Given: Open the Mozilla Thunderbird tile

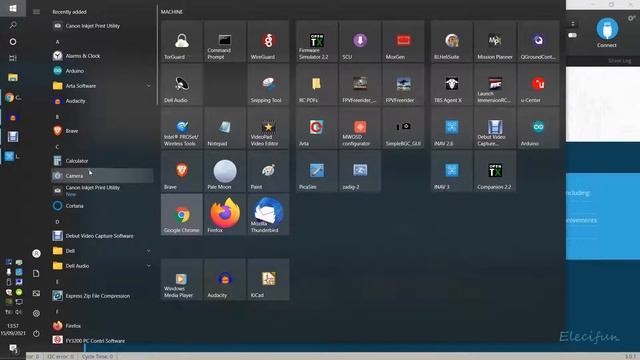Looking at the screenshot, I should click(x=268, y=215).
